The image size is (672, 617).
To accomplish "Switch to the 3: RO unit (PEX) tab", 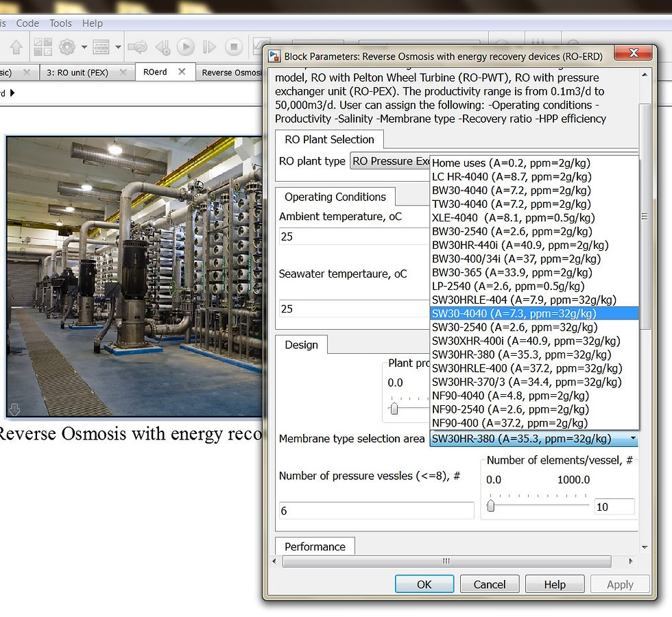I will pos(77,73).
